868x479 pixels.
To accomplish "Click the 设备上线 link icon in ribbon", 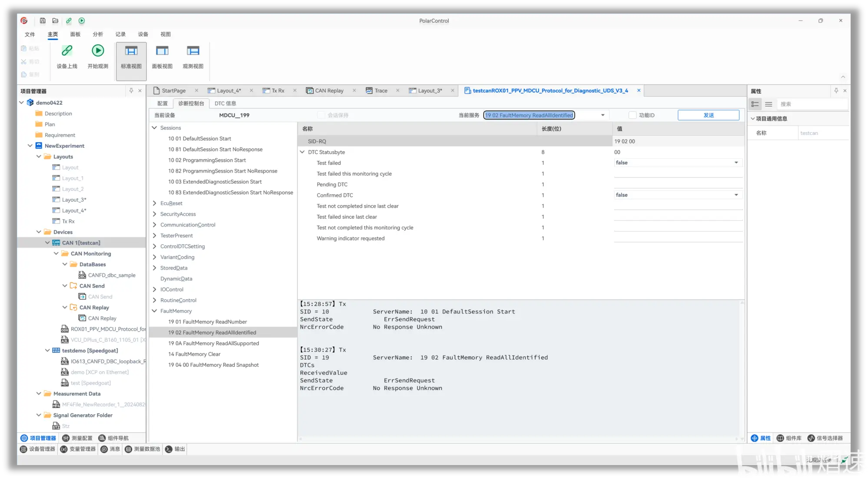I will (x=67, y=51).
